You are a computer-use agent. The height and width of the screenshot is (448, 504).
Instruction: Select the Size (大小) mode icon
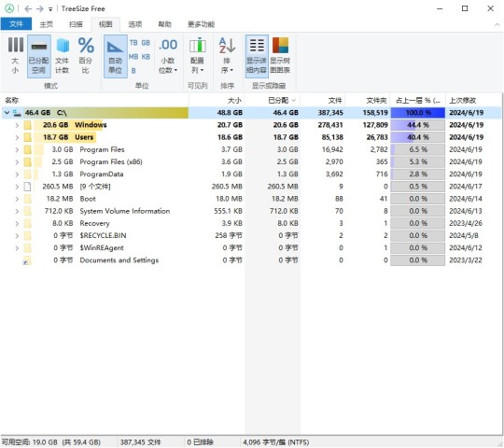[15, 56]
